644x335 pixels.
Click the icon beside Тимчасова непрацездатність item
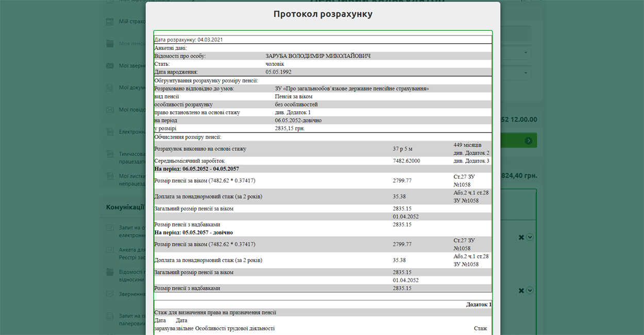point(109,154)
